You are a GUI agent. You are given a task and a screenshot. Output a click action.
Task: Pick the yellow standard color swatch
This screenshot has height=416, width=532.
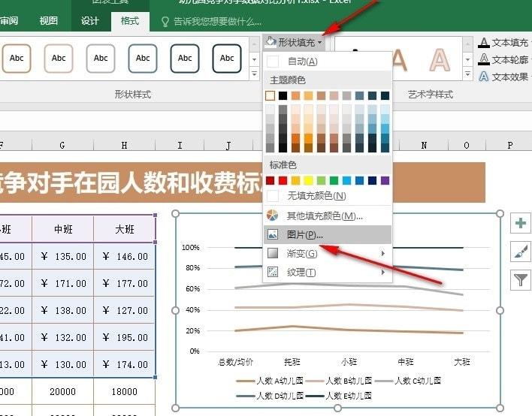pos(308,180)
